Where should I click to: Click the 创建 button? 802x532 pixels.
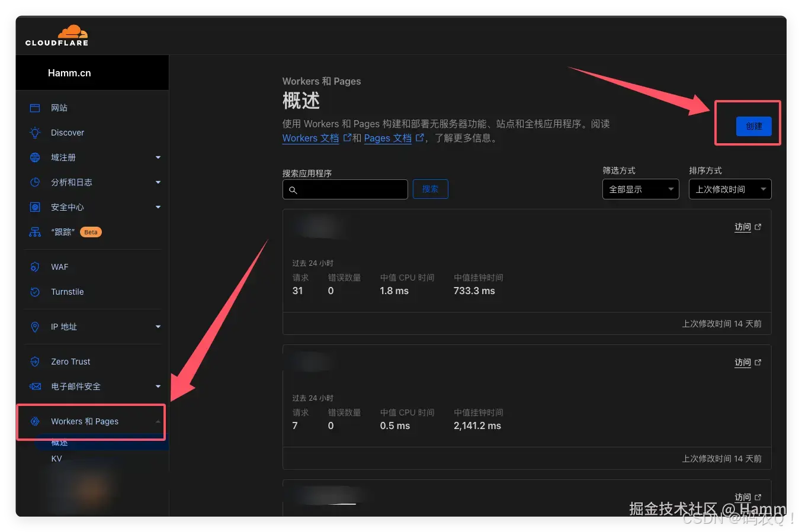point(753,126)
